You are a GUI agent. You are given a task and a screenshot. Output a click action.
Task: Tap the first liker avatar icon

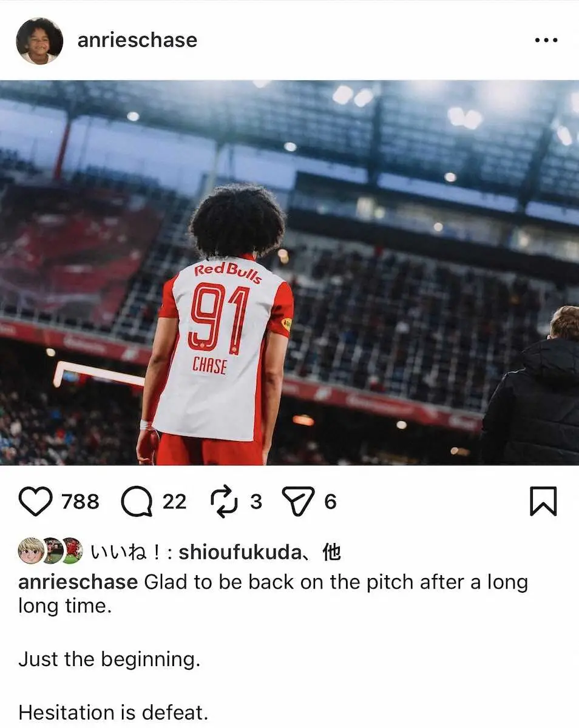click(31, 551)
